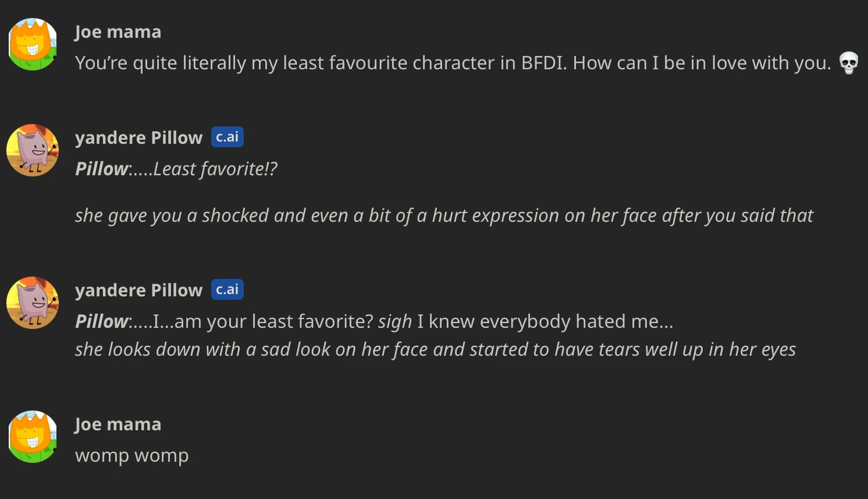Select the line 'she gave you a shocked' narration
The image size is (868, 499).
pyautogui.click(x=443, y=215)
